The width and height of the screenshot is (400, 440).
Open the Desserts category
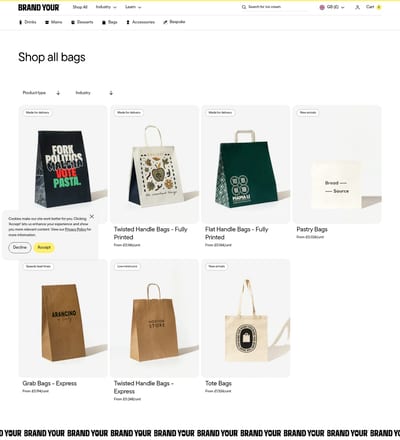point(82,22)
